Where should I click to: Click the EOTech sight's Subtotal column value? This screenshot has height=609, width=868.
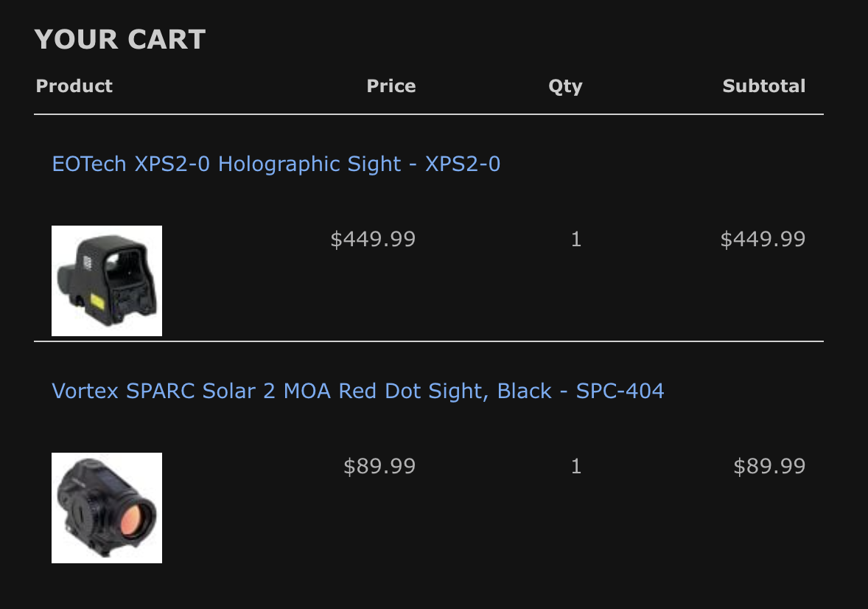tap(763, 239)
